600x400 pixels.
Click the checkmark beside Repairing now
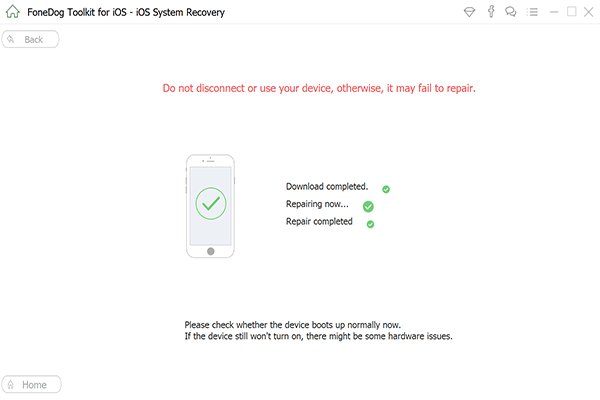pos(368,206)
